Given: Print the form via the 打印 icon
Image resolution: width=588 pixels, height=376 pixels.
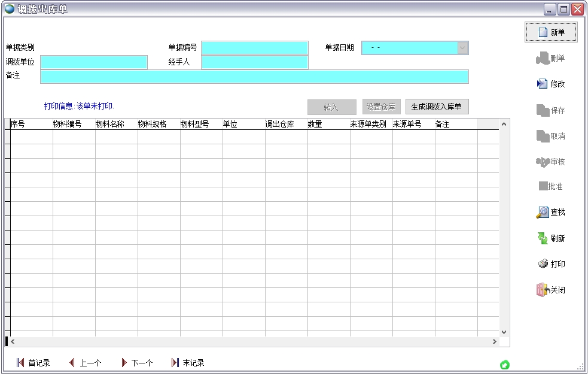Looking at the screenshot, I should click(551, 263).
